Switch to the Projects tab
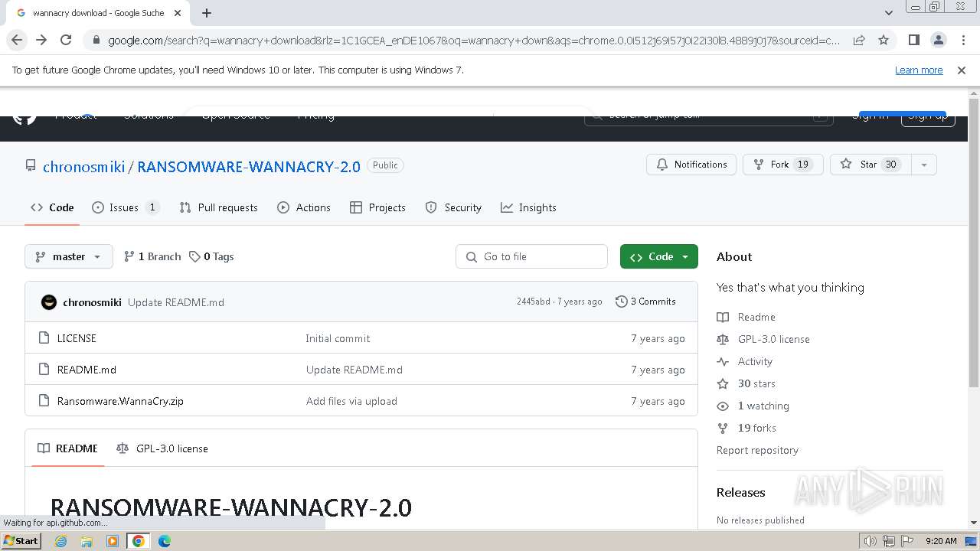 tap(377, 207)
